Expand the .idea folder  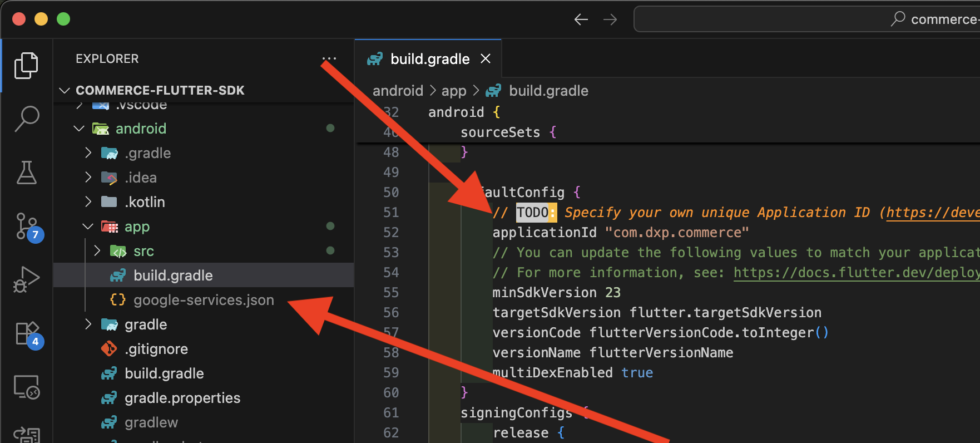tap(88, 178)
